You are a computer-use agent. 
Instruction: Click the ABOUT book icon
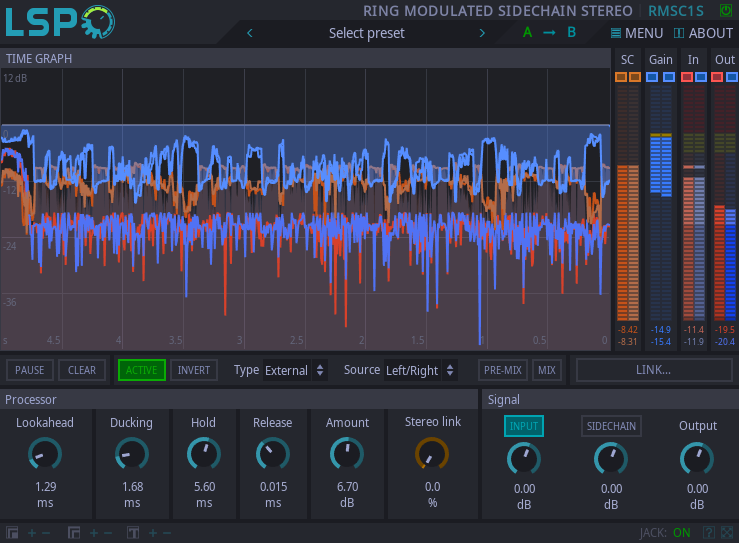679,33
